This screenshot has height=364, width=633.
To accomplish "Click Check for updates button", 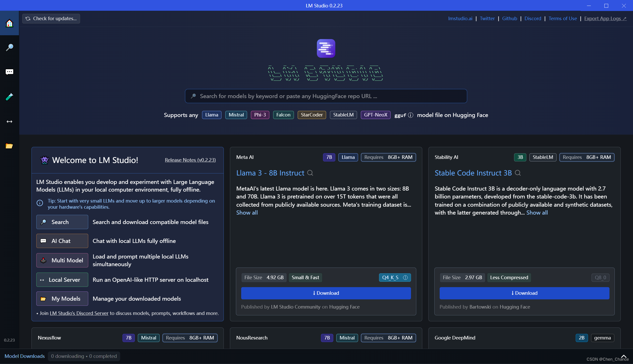I will 51,19.
